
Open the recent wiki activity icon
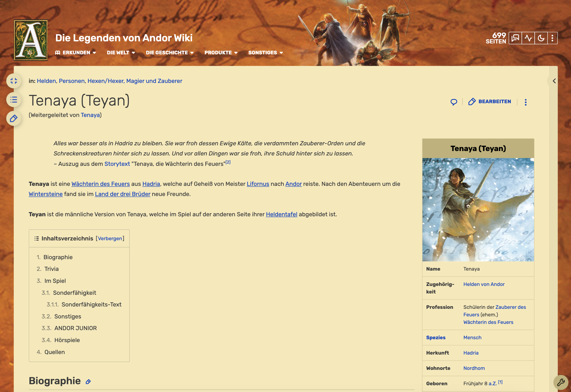pos(528,38)
